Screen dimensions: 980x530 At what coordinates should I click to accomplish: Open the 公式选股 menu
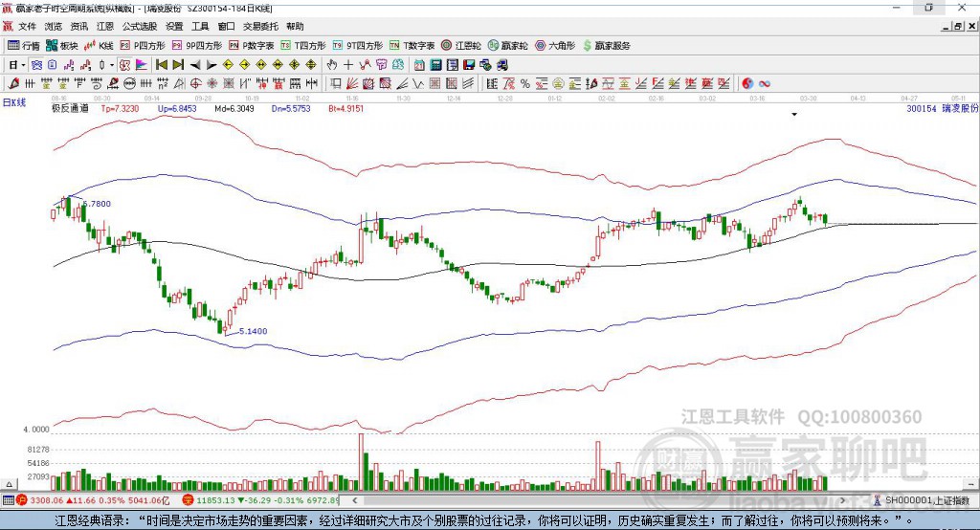140,26
